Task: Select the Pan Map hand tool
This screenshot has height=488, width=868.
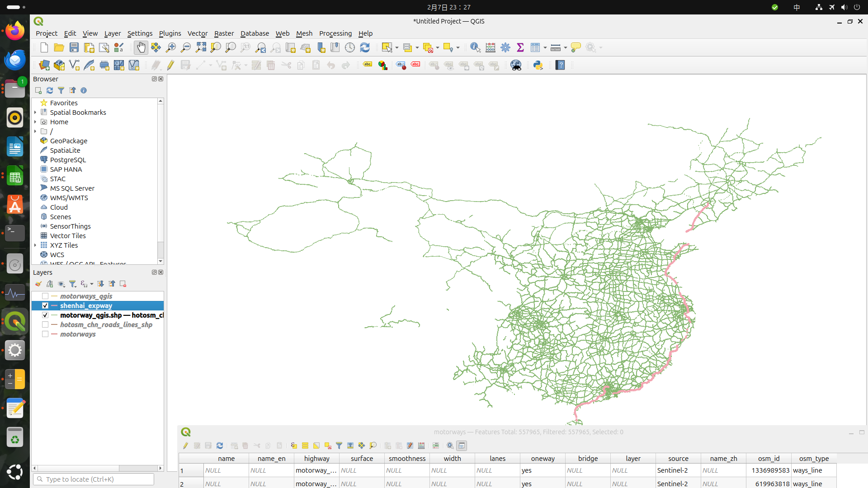Action: point(141,47)
